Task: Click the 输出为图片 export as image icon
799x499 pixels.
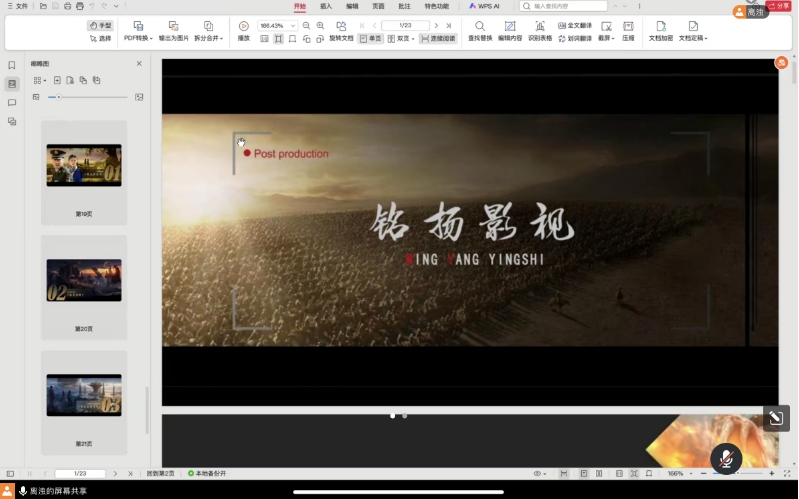Action: 173,26
